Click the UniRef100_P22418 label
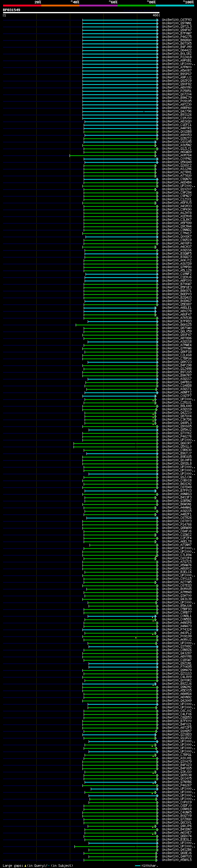The image size is (197, 868). pyautogui.click(x=176, y=57)
